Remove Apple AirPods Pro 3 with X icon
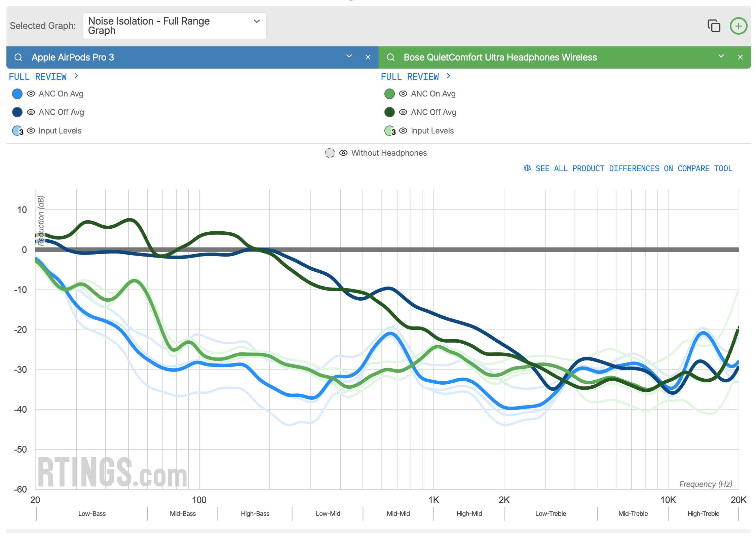 click(x=368, y=57)
